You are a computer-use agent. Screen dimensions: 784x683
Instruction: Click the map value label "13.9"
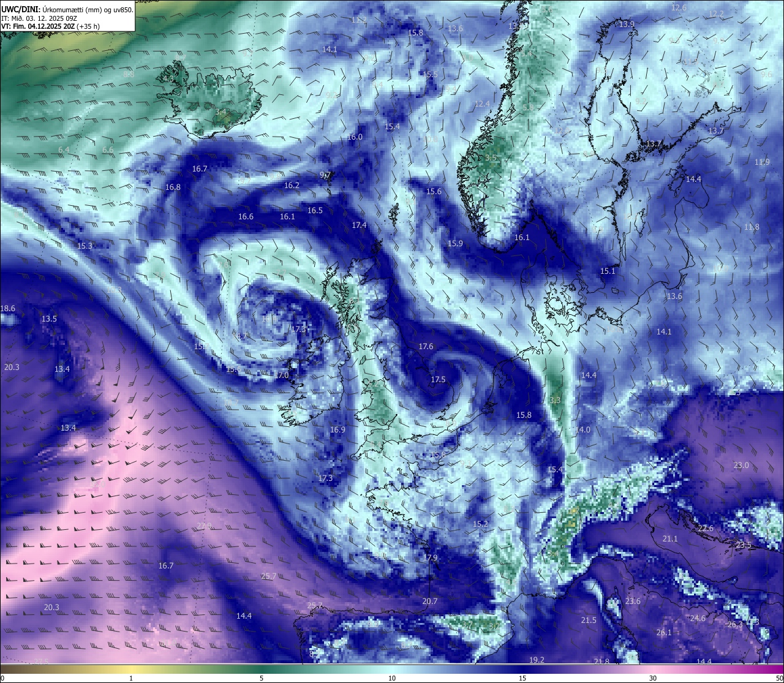pos(627,25)
